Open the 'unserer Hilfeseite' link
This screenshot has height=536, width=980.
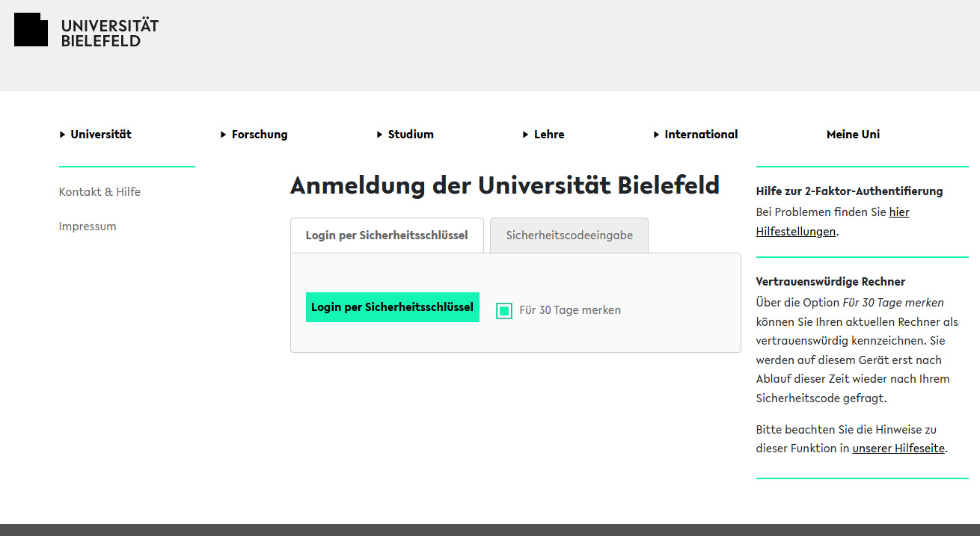[898, 449]
